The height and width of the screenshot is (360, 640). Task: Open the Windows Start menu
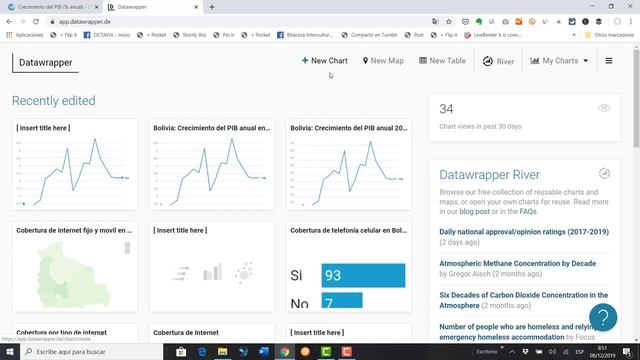point(10,351)
